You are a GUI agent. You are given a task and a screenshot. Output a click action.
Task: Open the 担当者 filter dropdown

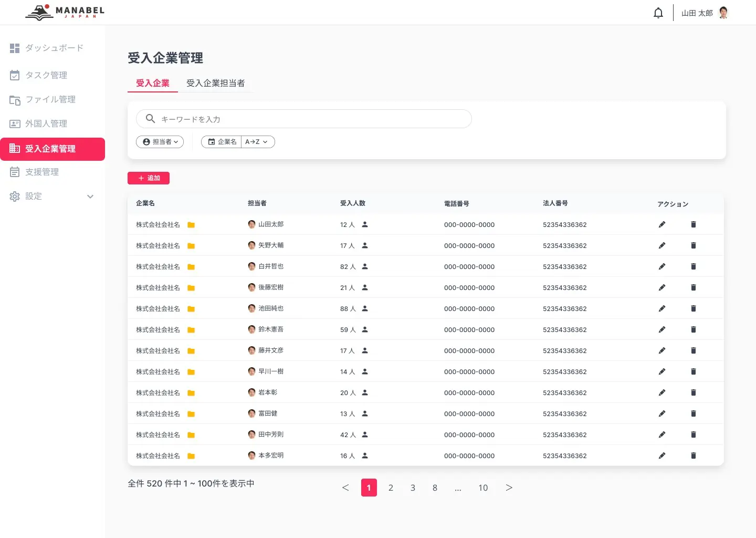click(160, 141)
